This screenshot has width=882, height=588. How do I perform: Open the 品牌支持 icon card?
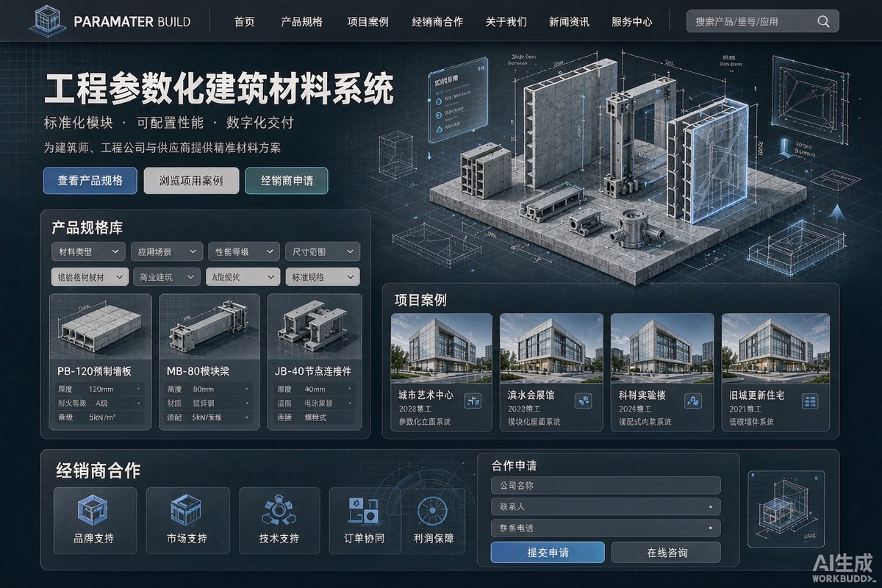click(94, 520)
